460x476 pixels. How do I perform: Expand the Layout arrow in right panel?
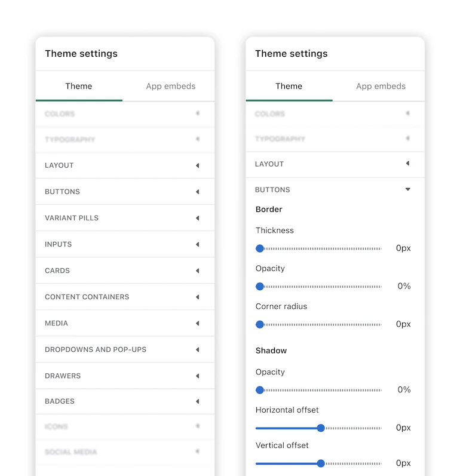point(408,163)
